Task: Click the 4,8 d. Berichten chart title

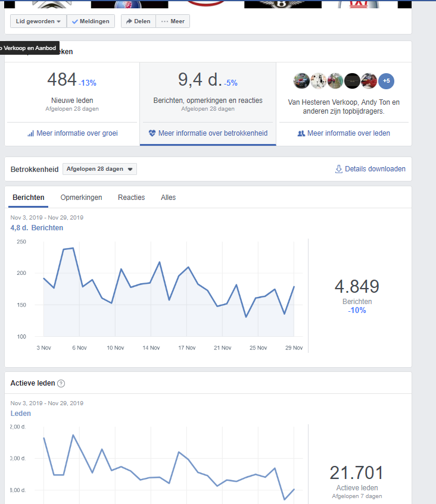Action: coord(37,228)
